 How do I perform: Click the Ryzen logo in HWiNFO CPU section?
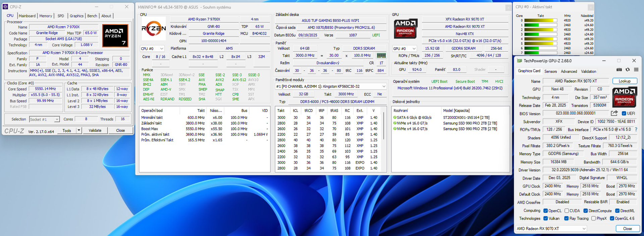[x=154, y=29]
